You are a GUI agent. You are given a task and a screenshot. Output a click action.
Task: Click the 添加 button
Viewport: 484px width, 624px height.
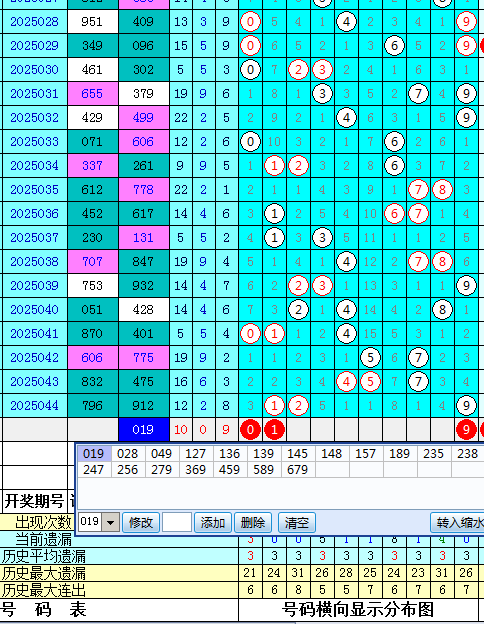tap(213, 522)
